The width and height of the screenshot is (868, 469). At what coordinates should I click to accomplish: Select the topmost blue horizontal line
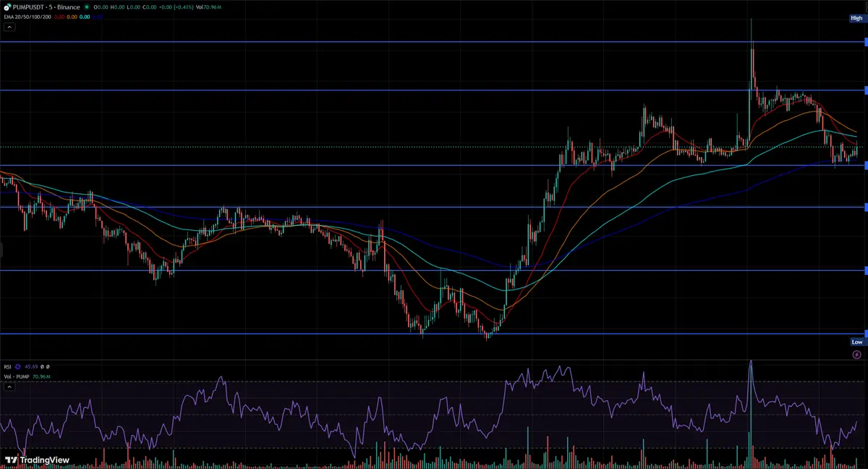tap(434, 42)
